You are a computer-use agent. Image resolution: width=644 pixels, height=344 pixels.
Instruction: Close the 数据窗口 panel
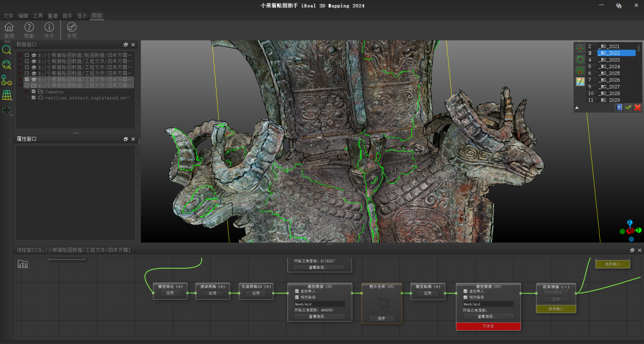[133, 45]
